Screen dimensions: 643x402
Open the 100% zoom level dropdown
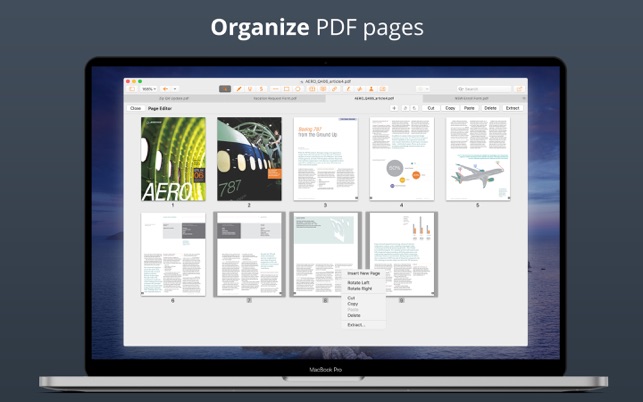(x=148, y=89)
